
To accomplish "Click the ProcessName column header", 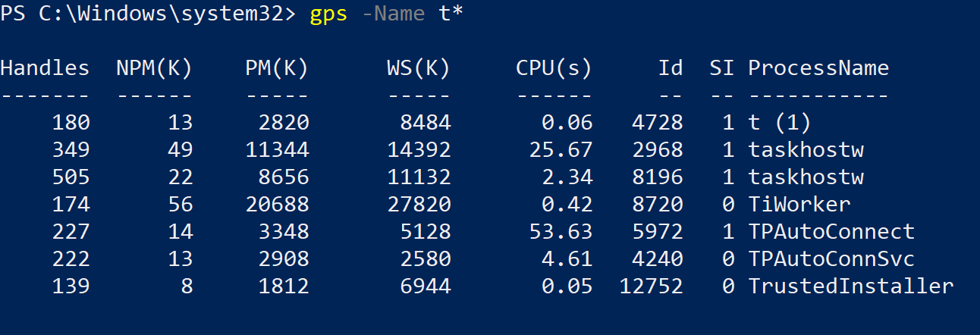I will pyautogui.click(x=818, y=68).
